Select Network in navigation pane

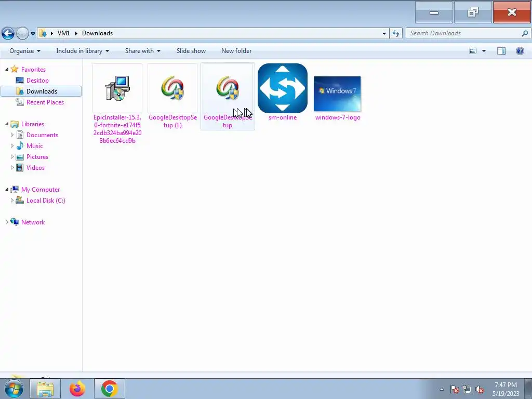(33, 222)
